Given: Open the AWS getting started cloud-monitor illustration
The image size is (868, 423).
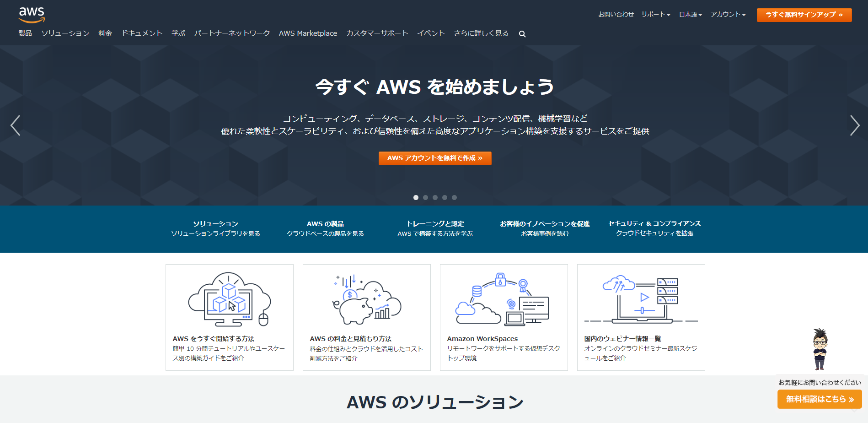Looking at the screenshot, I should [230, 299].
